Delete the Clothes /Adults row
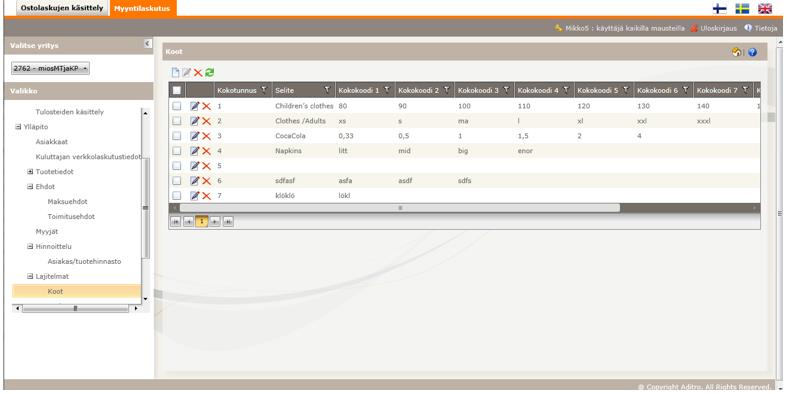 point(206,121)
